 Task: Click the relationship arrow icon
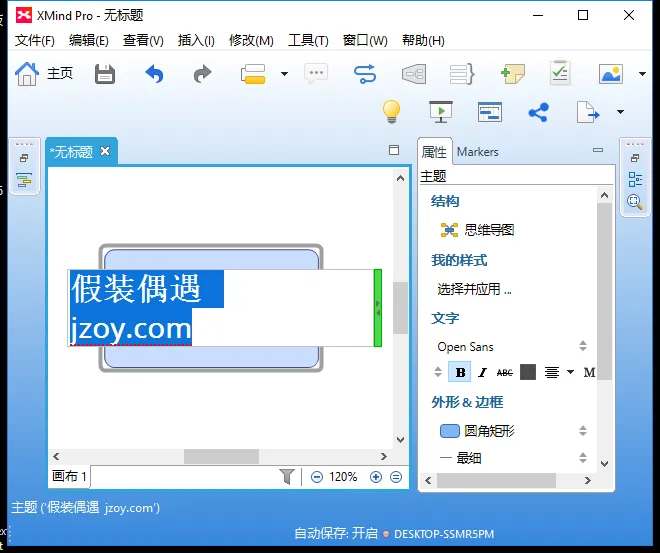pos(364,74)
